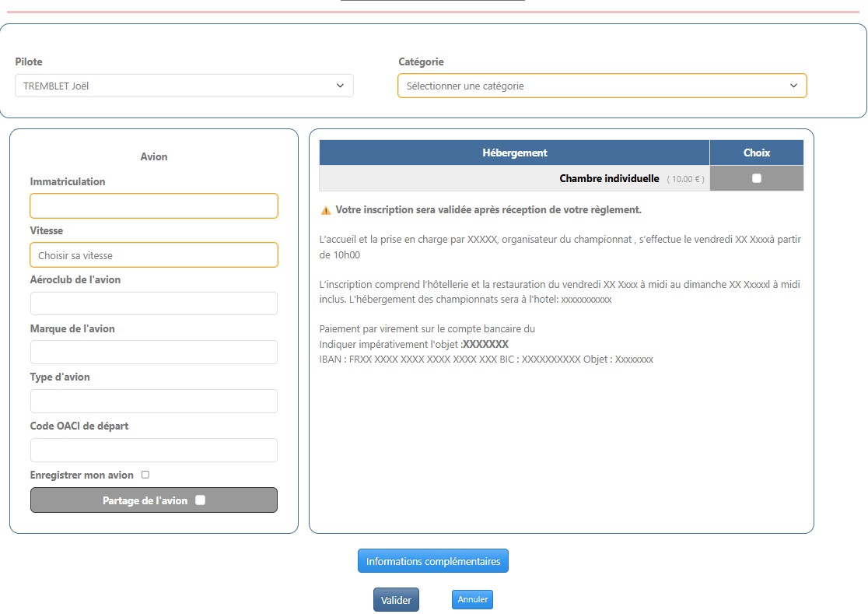The height and width of the screenshot is (614, 868).
Task: Open the Pilote dropdown
Action: (184, 86)
